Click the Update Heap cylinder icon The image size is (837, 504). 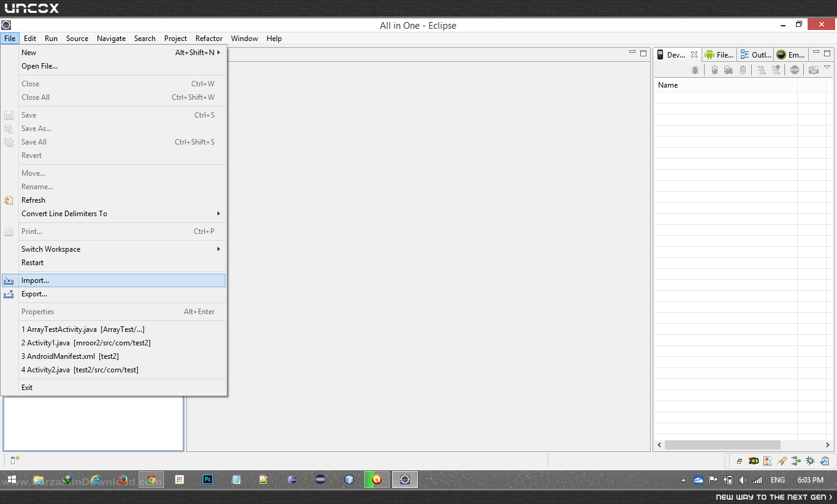[x=714, y=70]
